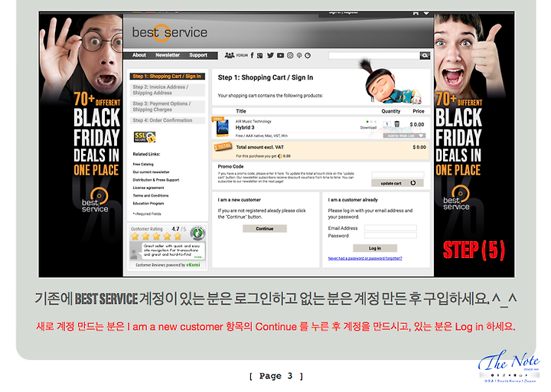The height and width of the screenshot is (392, 551).
Task: Click the shopping cart icon at top
Action: (416, 13)
